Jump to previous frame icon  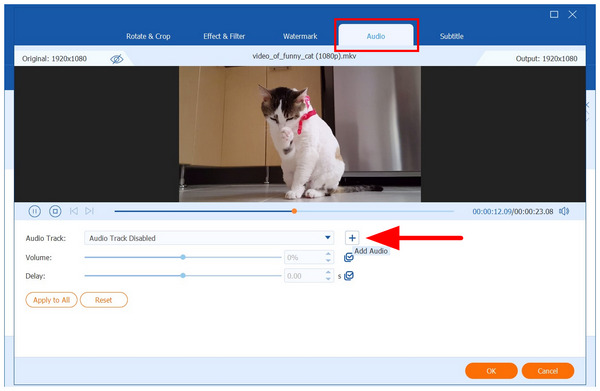(x=74, y=211)
